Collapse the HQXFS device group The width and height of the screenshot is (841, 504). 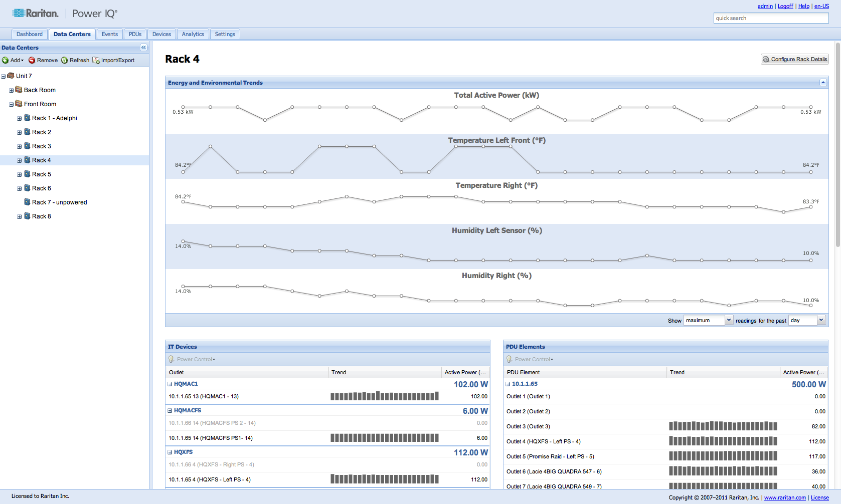(x=170, y=452)
